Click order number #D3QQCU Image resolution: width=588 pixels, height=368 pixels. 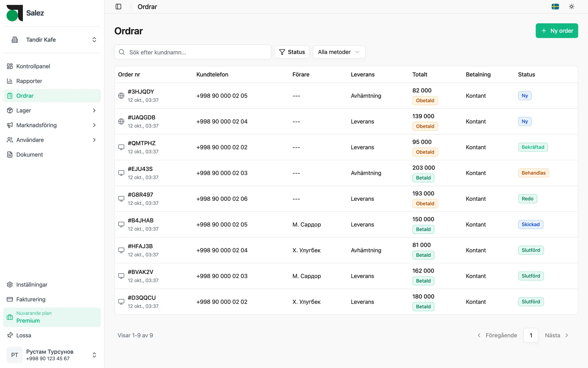point(142,298)
